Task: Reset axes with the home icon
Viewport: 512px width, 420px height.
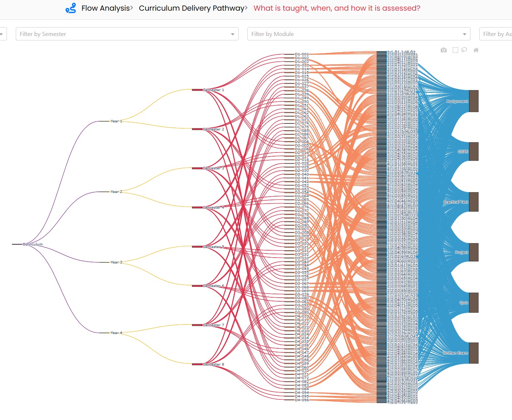Action: point(476,50)
